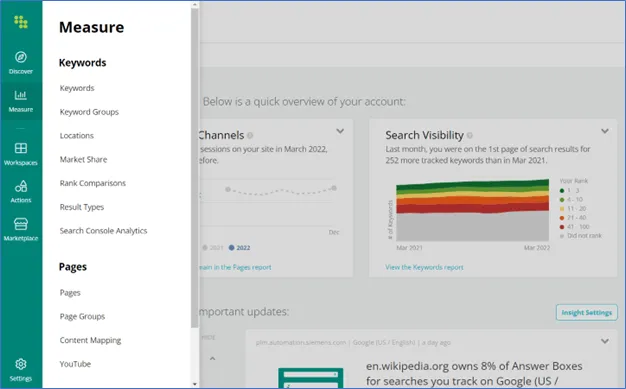Toggle rank 4 - 10 legend entry
This screenshot has width=626, height=389.
point(571,200)
